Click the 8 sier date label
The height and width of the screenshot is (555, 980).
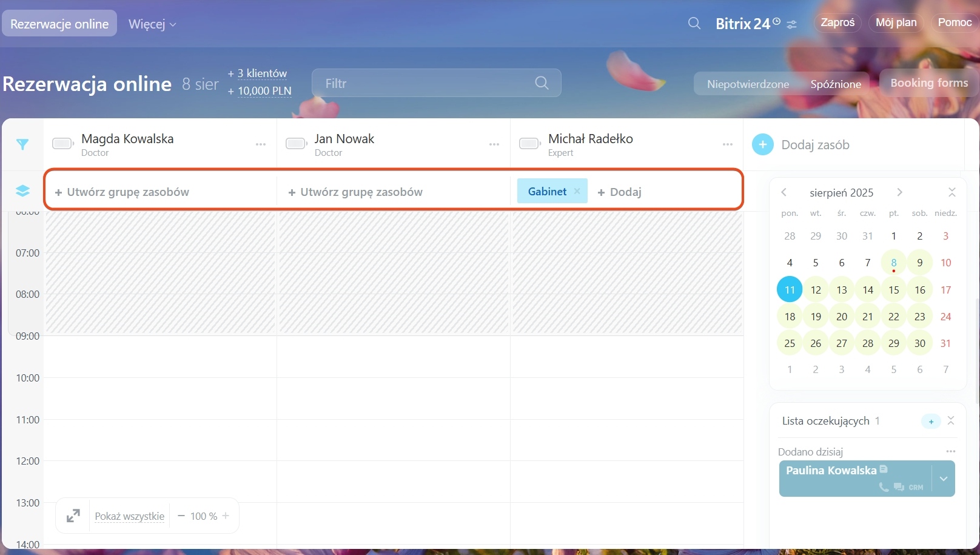200,84
